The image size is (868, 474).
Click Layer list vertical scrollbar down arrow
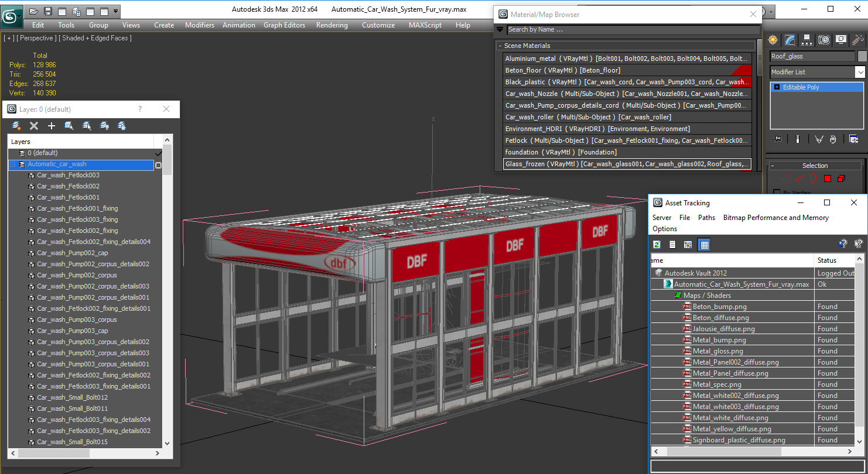click(167, 444)
